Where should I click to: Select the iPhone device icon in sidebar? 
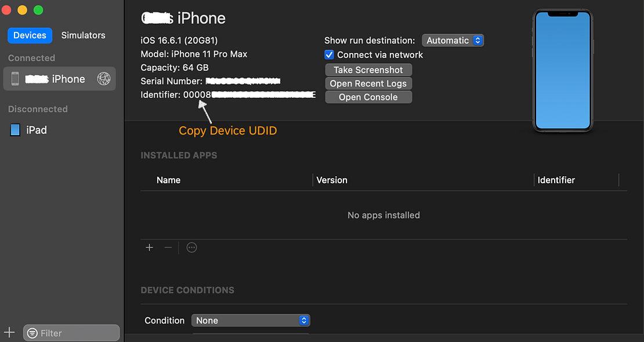[15, 78]
